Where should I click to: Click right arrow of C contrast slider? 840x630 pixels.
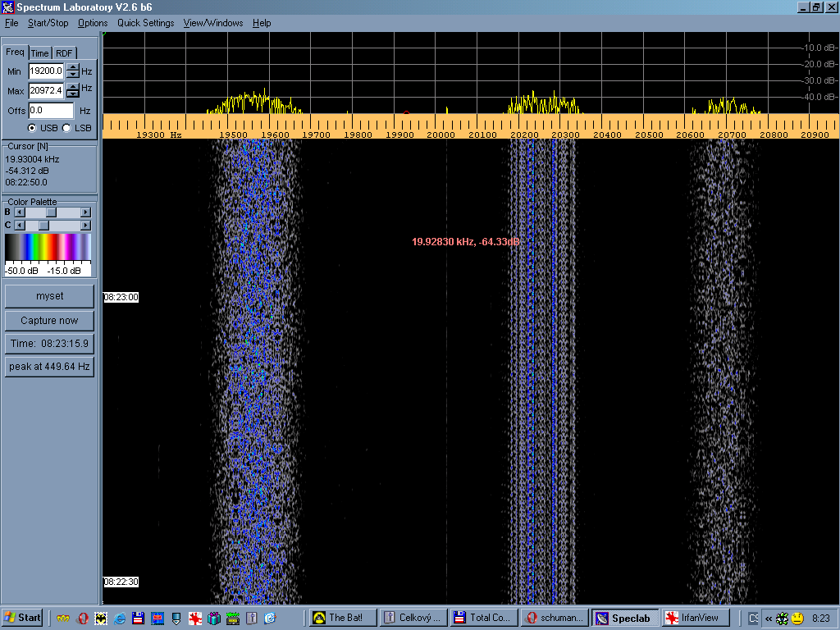[x=85, y=226]
